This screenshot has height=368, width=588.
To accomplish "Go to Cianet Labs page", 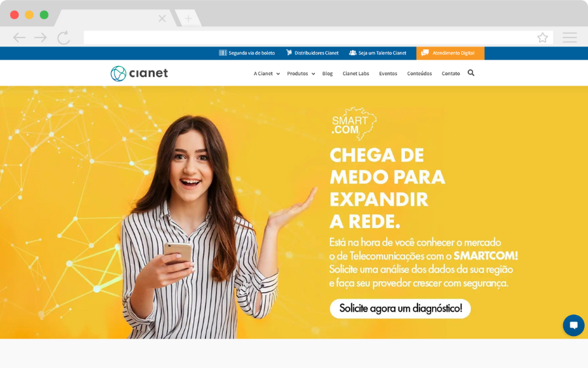I will point(355,73).
